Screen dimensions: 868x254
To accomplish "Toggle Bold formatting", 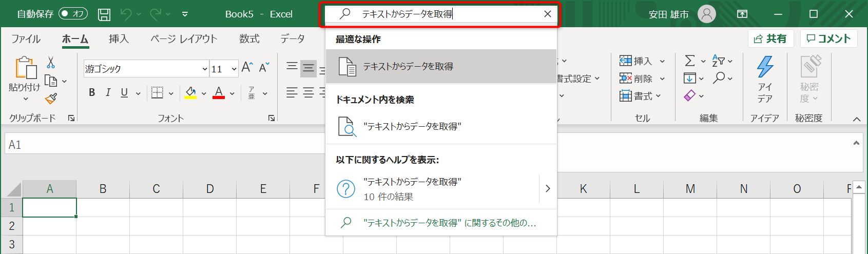I will (x=92, y=93).
